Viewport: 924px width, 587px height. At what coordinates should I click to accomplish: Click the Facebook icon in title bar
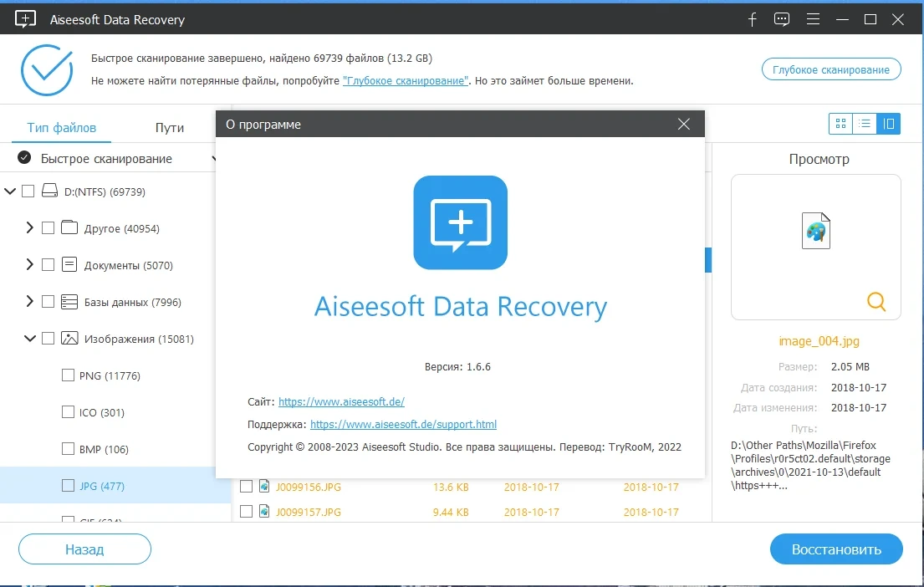[753, 19]
